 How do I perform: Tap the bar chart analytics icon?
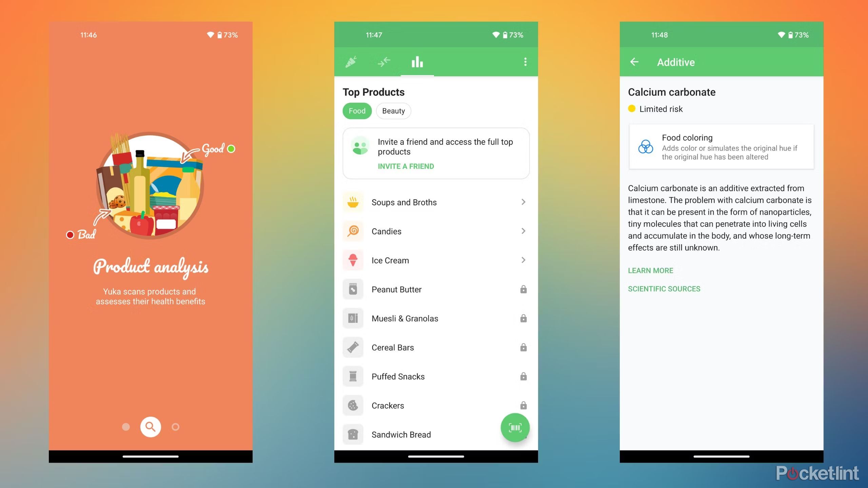pos(417,61)
